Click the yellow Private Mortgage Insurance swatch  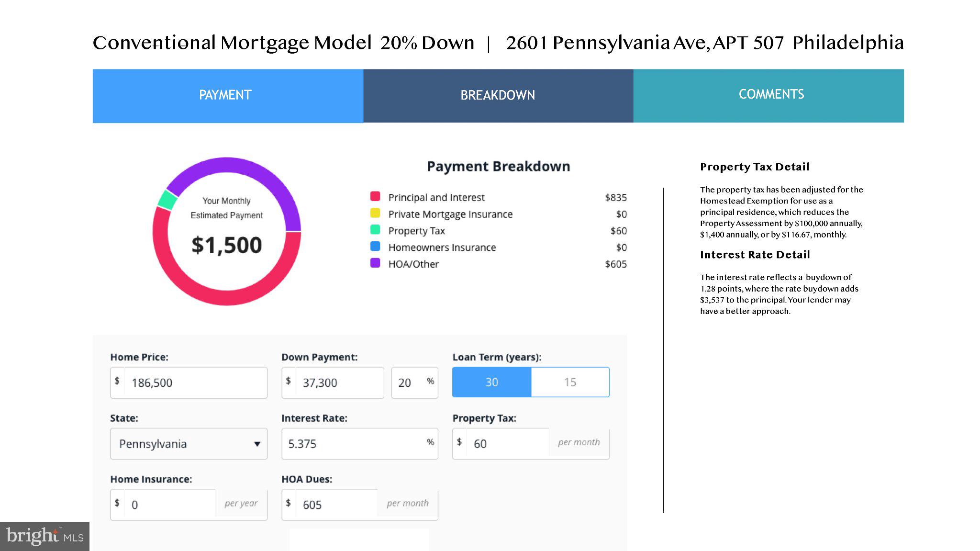click(375, 213)
